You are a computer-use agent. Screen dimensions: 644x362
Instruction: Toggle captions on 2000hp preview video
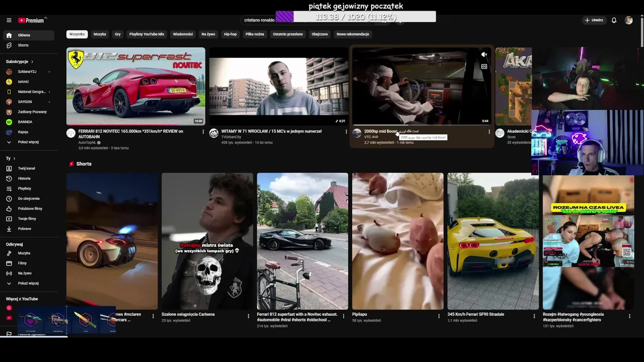click(484, 66)
